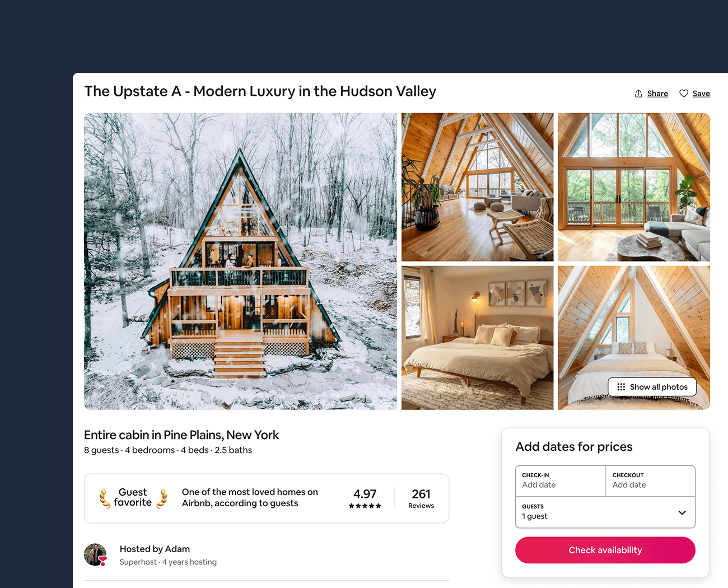The image size is (728, 588).
Task: Open the snowy A-frame cabin exterior photo
Action: tap(240, 262)
